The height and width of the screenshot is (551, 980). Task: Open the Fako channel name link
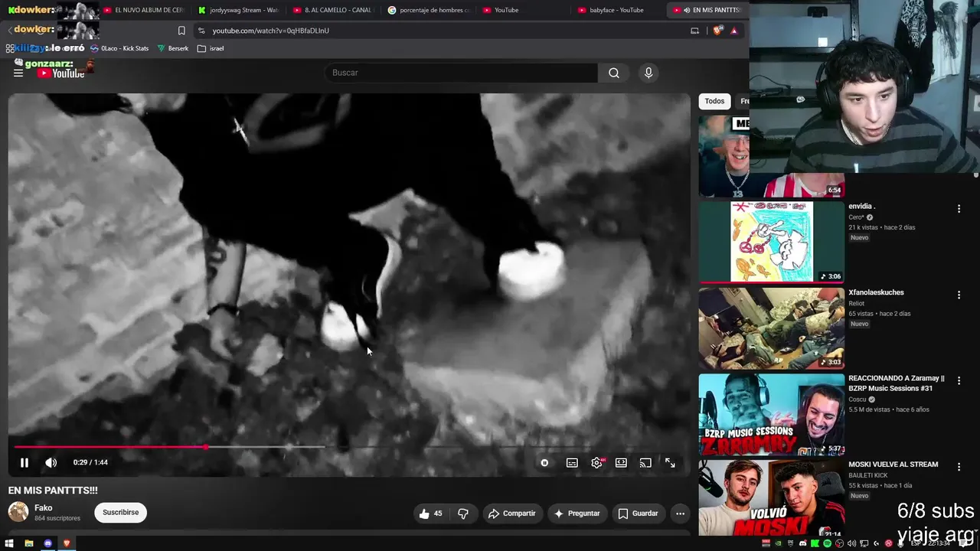(x=44, y=508)
